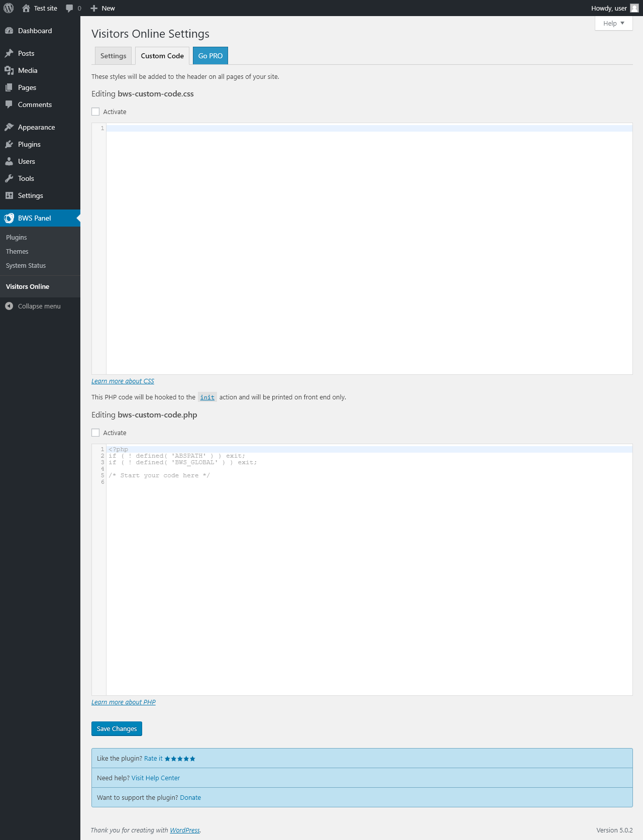
Task: Open Posts menu item
Action: (26, 53)
